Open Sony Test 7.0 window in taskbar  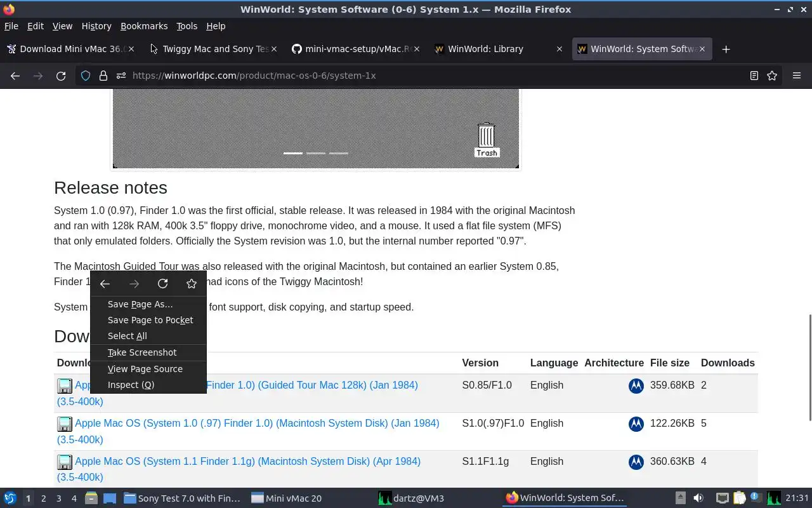[x=183, y=498]
